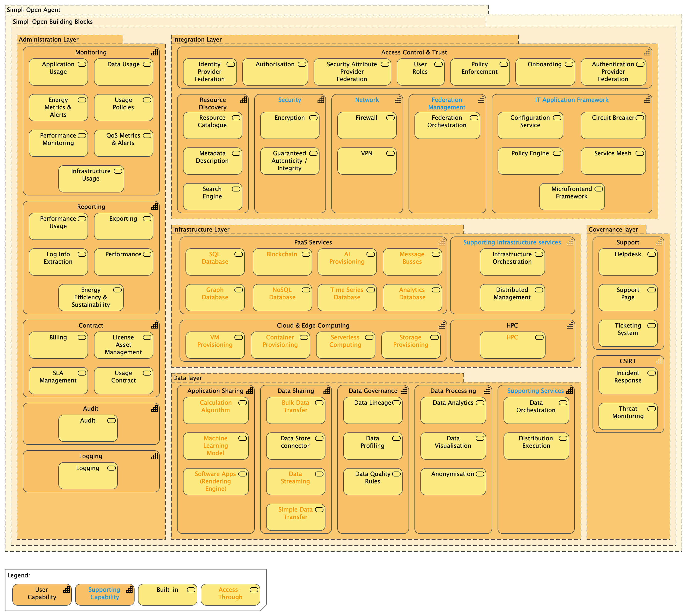Screen dimensions: 687x616
Task: Click the Data Governance capability icon
Action: coord(404,391)
